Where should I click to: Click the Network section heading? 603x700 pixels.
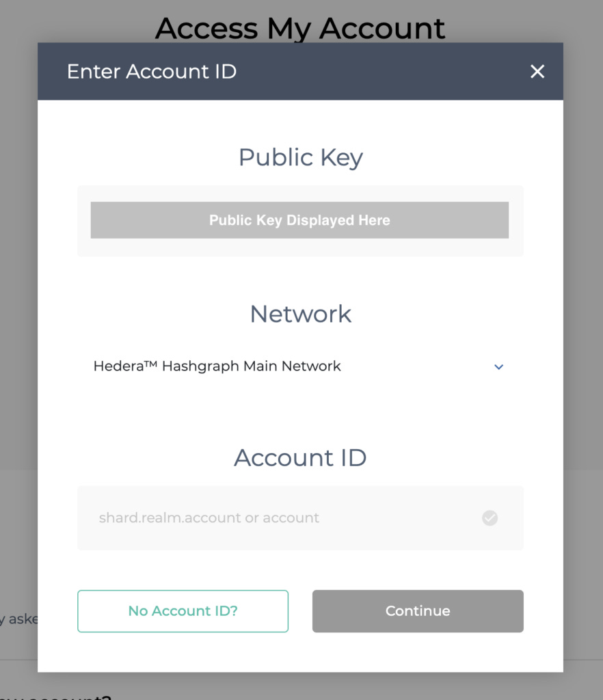[300, 314]
